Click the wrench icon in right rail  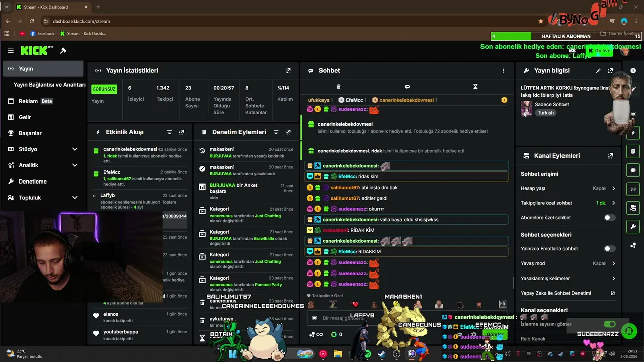click(x=633, y=226)
